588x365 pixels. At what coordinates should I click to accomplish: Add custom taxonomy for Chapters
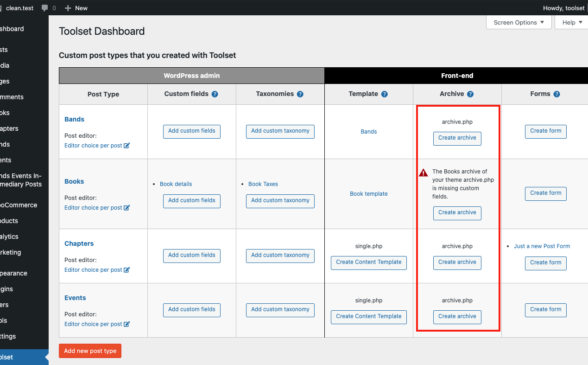pyautogui.click(x=280, y=256)
